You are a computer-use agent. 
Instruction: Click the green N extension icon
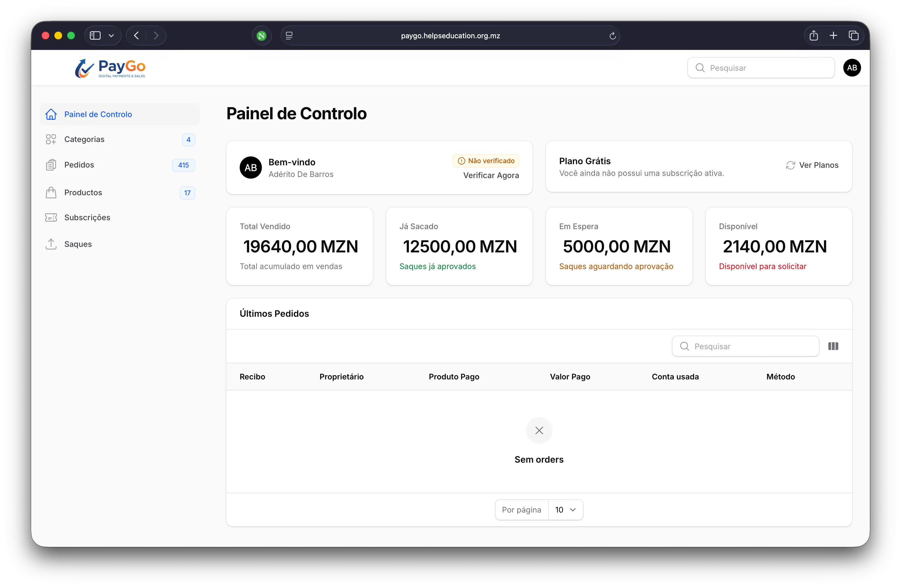pos(262,36)
